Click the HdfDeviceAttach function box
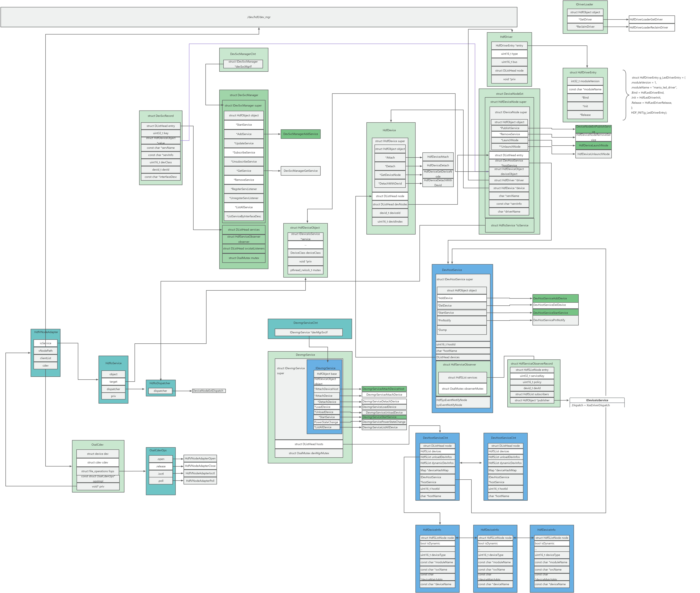700x593 pixels. (438, 157)
